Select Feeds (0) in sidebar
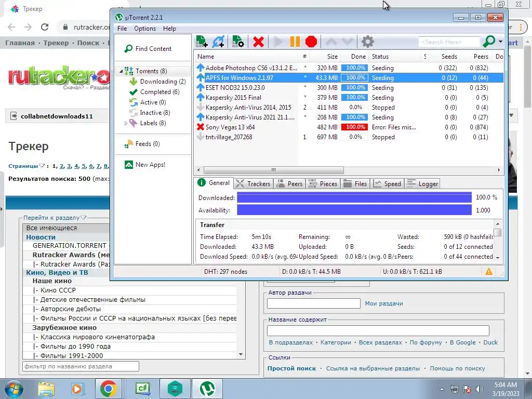The width and height of the screenshot is (532, 399). tap(142, 144)
